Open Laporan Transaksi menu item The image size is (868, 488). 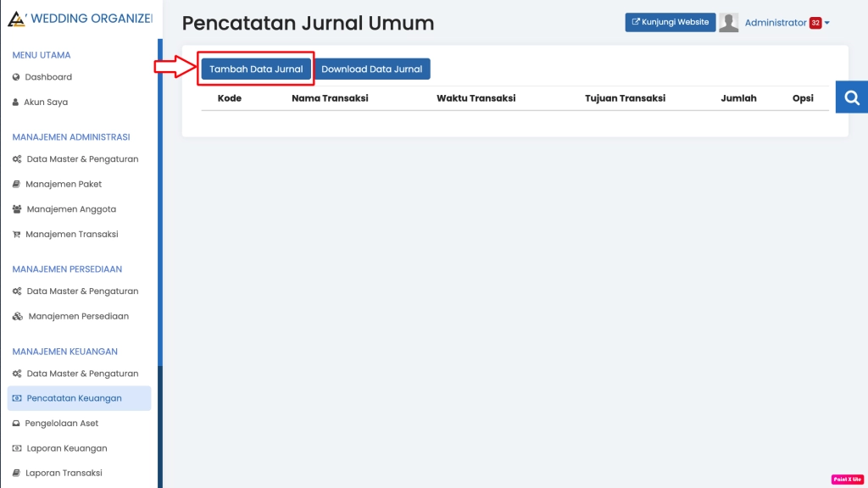(64, 473)
